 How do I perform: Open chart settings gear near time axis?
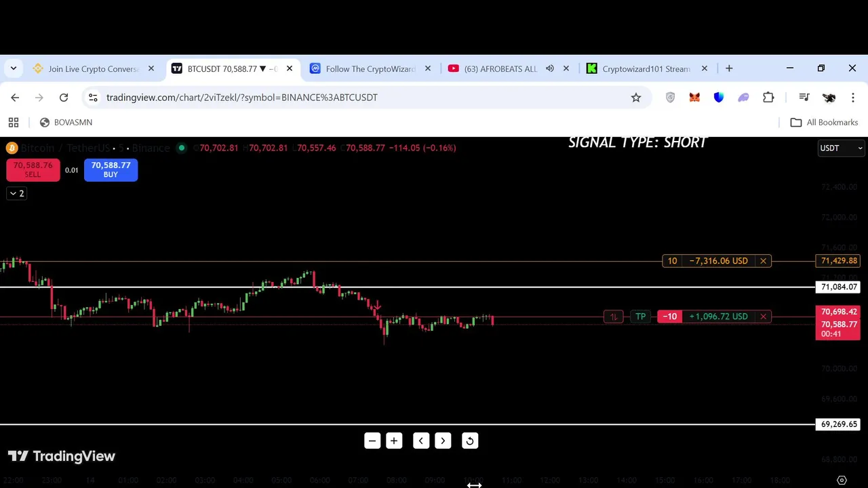842,480
